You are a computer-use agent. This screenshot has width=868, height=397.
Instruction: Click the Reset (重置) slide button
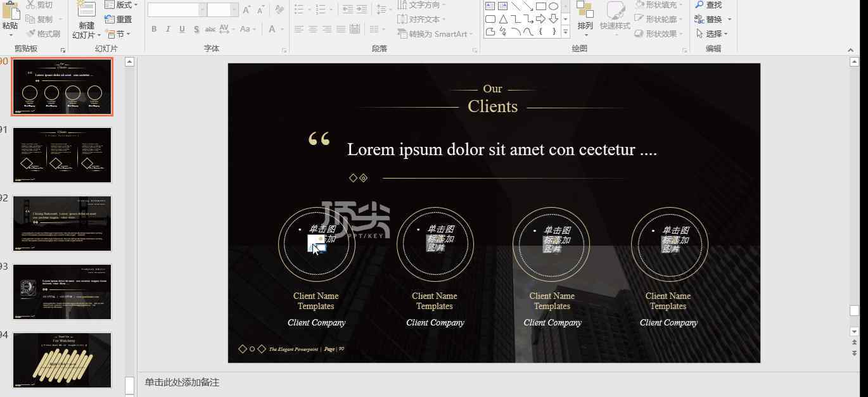[x=118, y=19]
